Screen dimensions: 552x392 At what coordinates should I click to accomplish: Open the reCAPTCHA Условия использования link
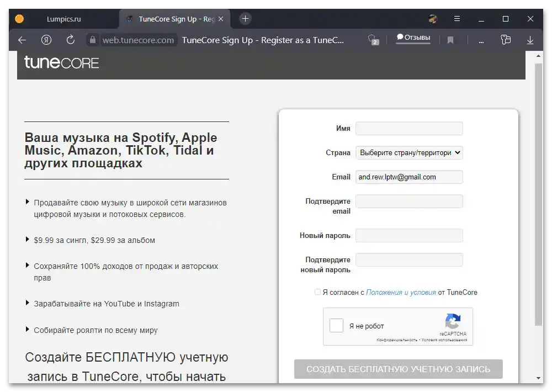444,340
